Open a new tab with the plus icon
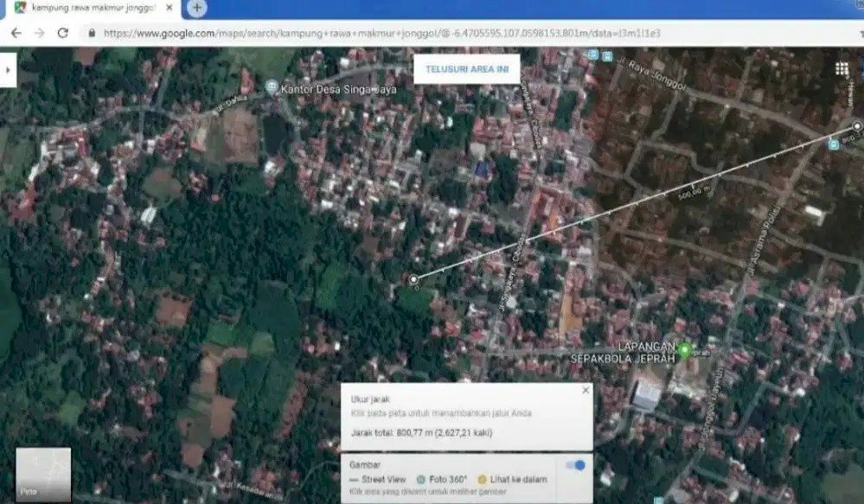Image resolution: width=864 pixels, height=504 pixels. pyautogui.click(x=197, y=8)
